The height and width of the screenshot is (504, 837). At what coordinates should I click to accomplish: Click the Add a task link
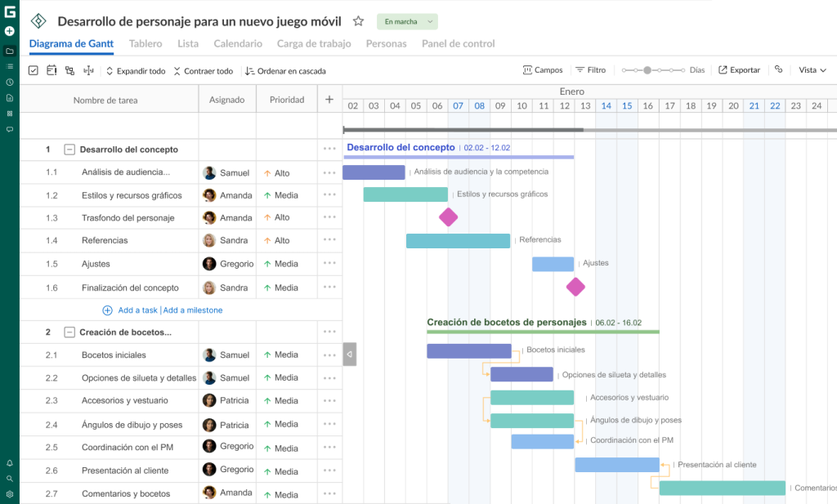coord(137,310)
